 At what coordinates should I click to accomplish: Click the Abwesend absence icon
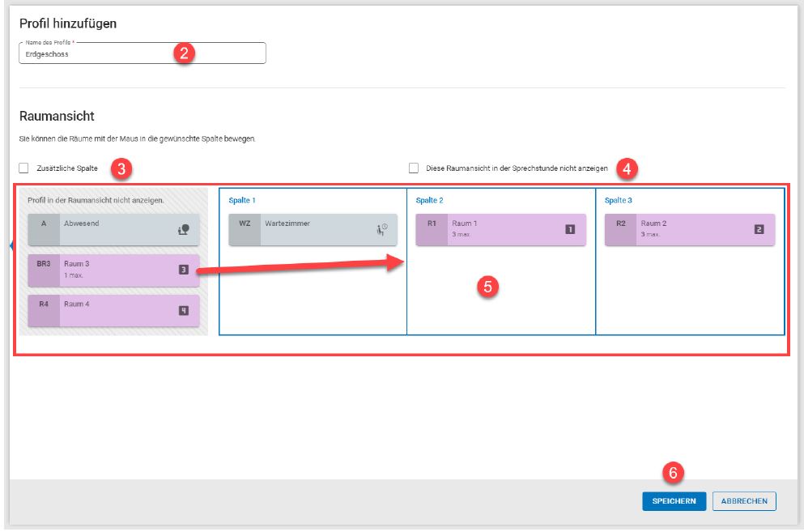click(184, 230)
